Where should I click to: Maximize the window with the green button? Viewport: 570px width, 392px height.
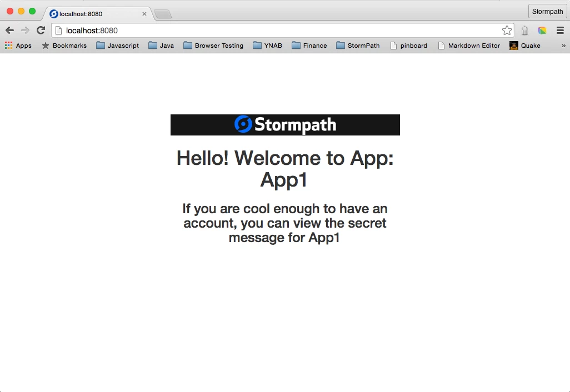tap(32, 11)
